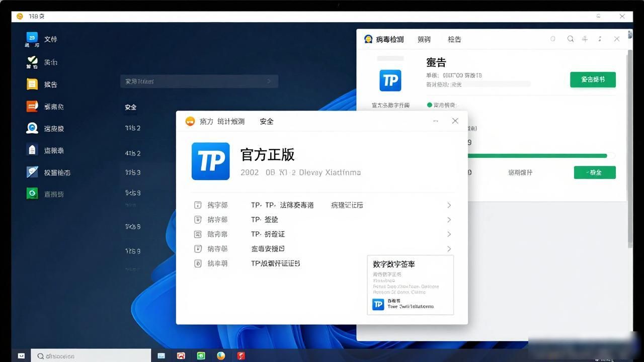Open search in the virus detection window header
Screen dimensions: 644x362
tap(571, 39)
